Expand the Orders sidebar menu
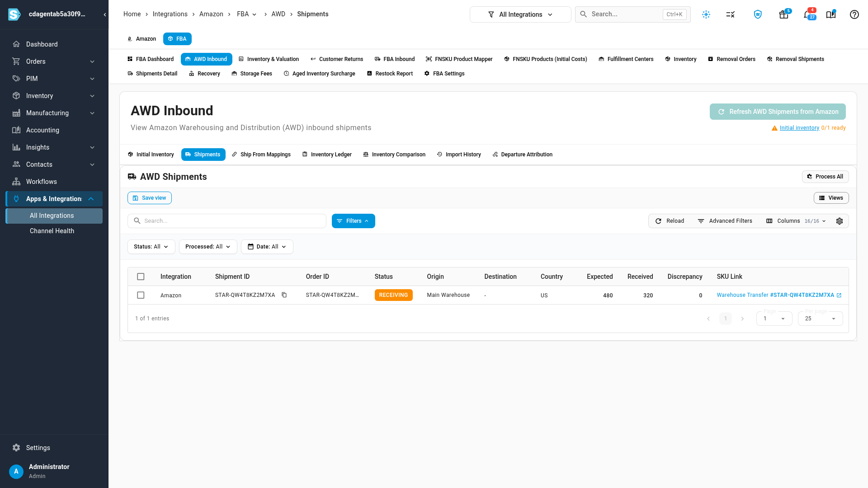Viewport: 868px width, 488px height. (54, 61)
